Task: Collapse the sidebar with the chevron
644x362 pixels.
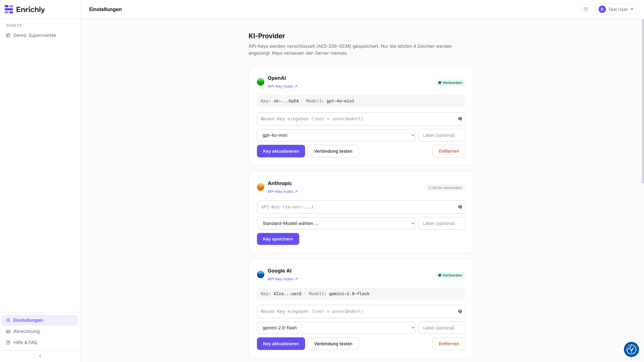Action: click(40, 356)
